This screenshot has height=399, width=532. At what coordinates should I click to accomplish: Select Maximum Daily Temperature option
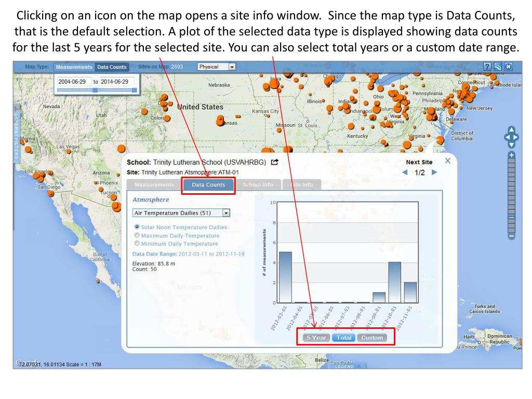pyautogui.click(x=137, y=235)
